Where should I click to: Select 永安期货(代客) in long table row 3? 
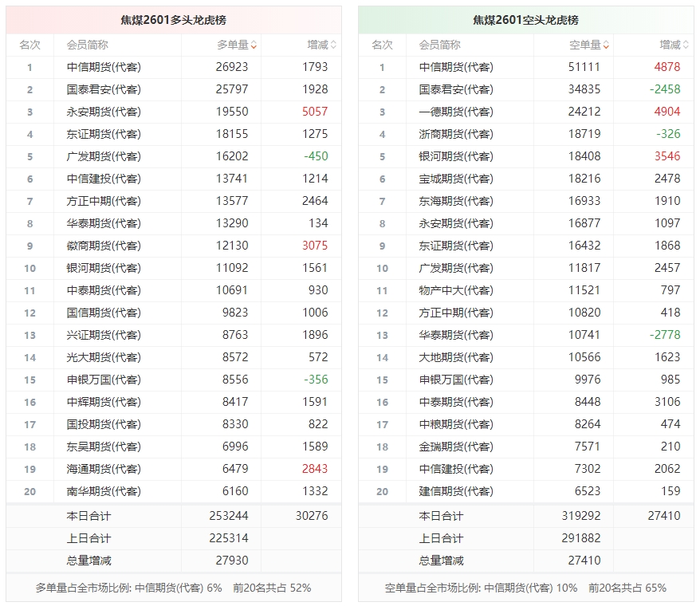[104, 112]
